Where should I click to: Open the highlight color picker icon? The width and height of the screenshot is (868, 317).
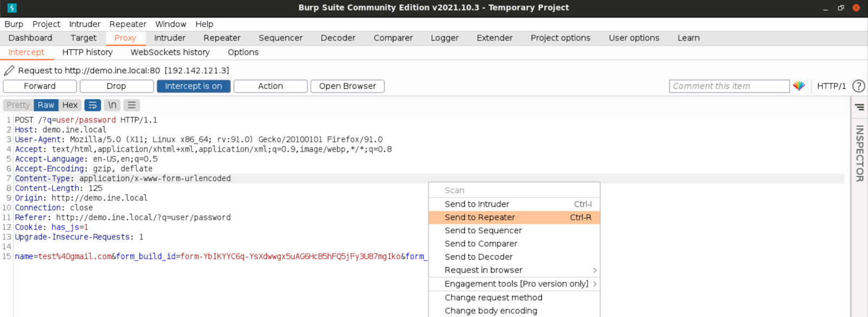point(799,86)
